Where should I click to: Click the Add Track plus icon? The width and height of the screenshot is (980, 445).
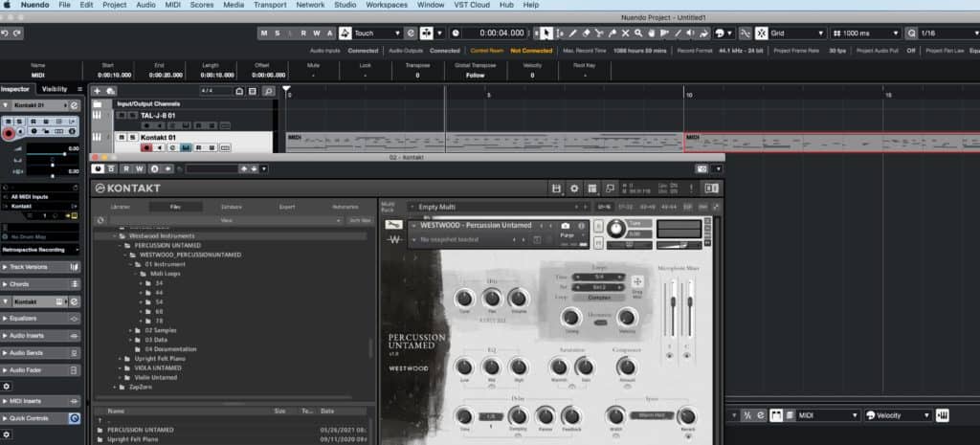97,91
